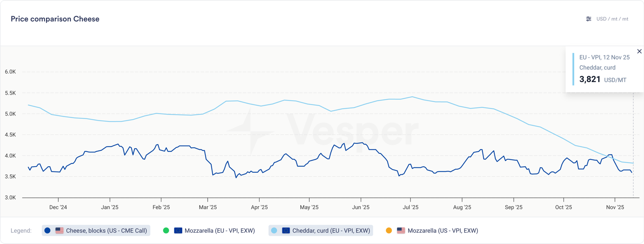644x244 pixels.
Task: Click orange dot for Mozzarella US series
Action: coord(389,231)
